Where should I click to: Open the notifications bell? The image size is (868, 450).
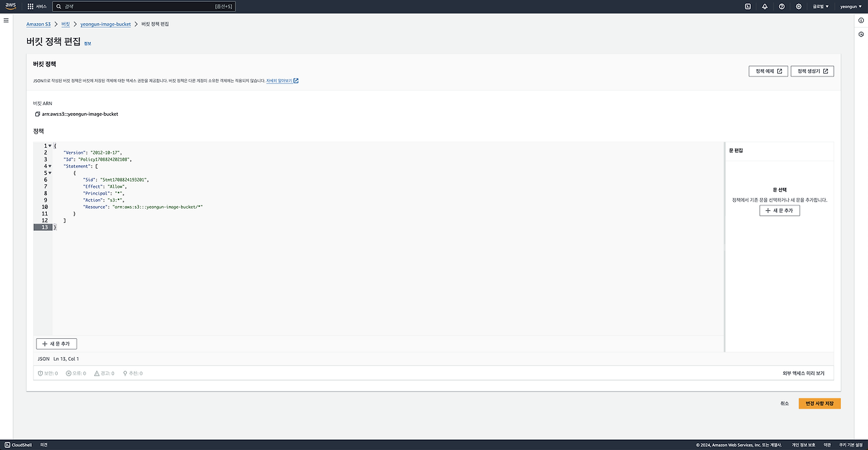[765, 6]
